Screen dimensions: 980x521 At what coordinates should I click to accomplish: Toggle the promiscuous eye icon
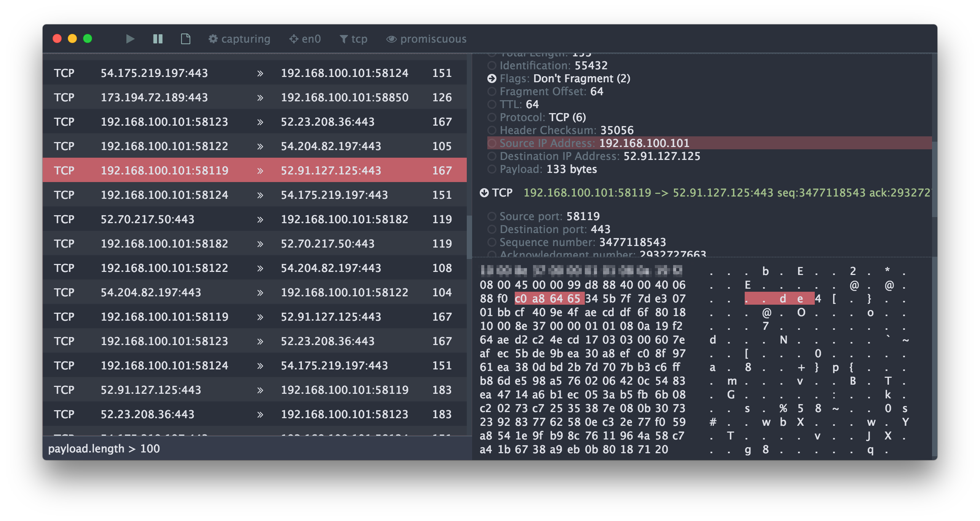pos(391,39)
